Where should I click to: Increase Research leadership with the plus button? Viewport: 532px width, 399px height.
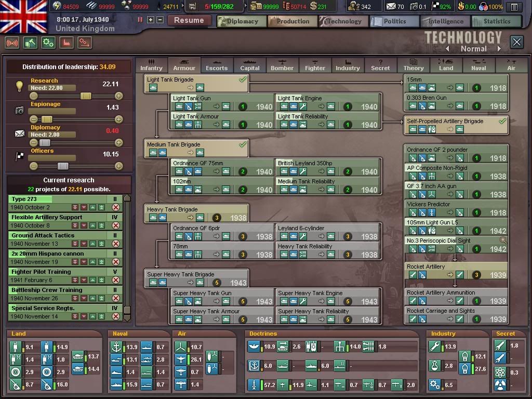(119, 96)
